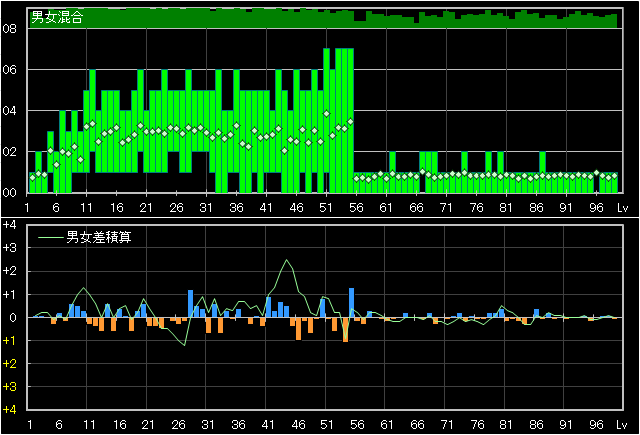Screen dimensions: 640x435
Task: Click the green line peak near level 44
Action: pyautogui.click(x=287, y=260)
